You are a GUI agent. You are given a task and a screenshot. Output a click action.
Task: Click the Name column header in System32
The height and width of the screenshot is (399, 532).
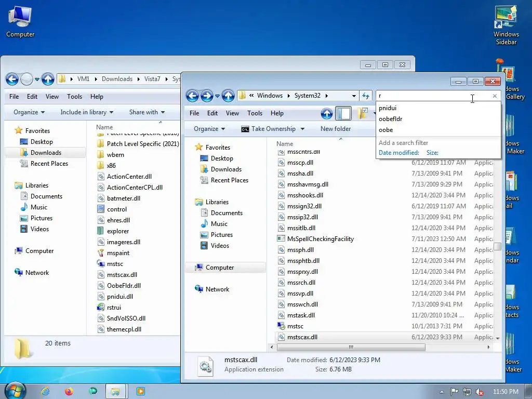pos(285,144)
